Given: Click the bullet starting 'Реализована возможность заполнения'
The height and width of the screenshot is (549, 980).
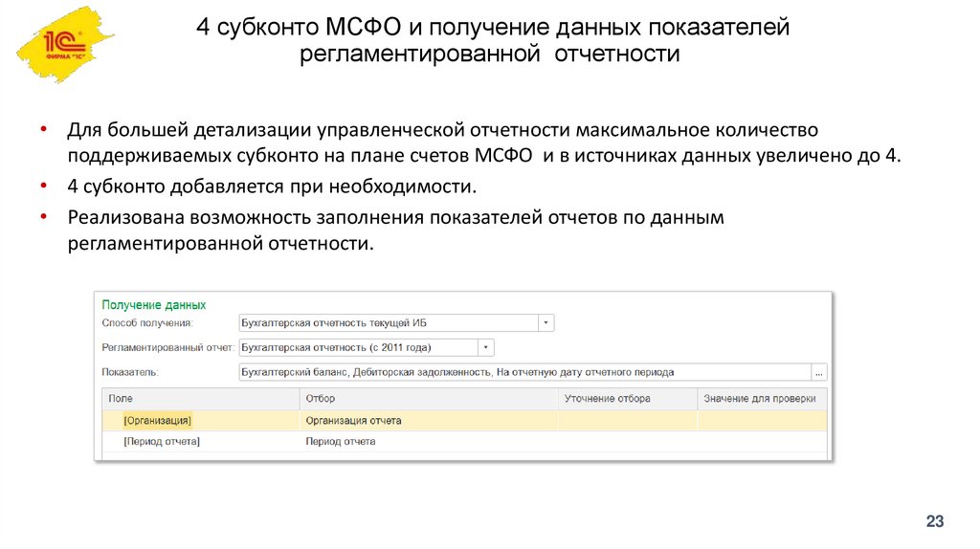Looking at the screenshot, I should pos(395,230).
